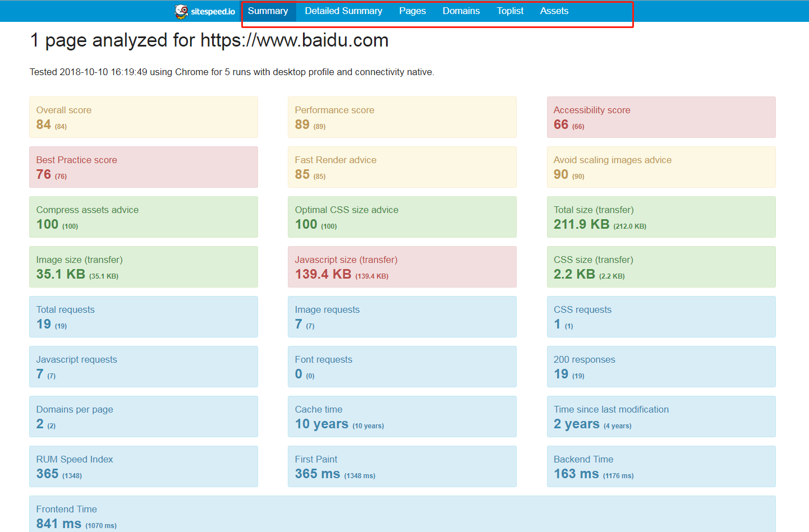This screenshot has height=532, width=809.
Task: Click the page title for https://www.baidu.com
Action: [209, 40]
